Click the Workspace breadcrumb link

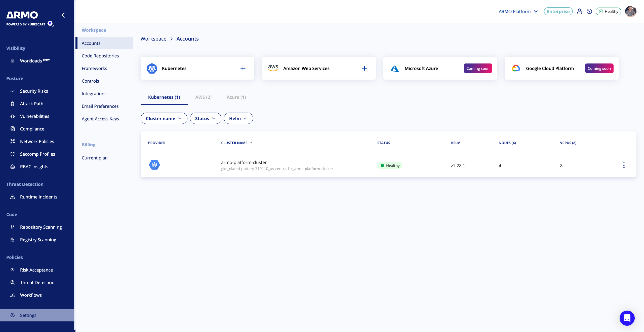[x=153, y=39]
